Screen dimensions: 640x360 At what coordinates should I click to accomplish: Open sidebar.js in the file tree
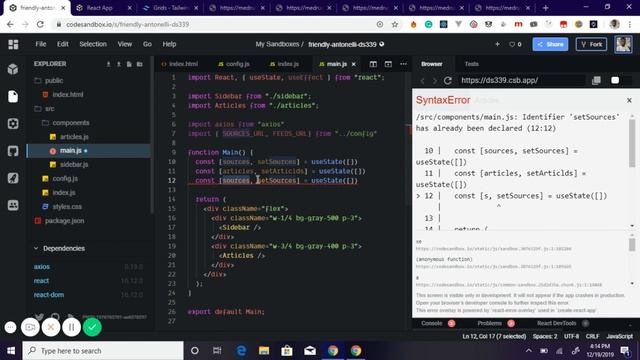point(74,164)
